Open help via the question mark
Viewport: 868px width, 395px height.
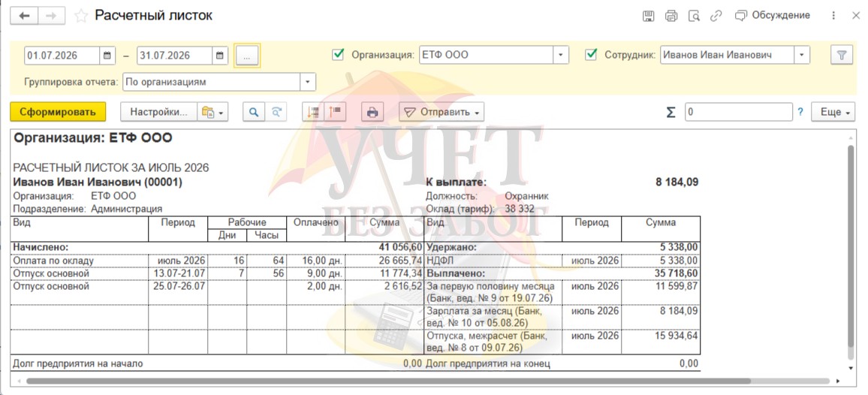coord(800,112)
